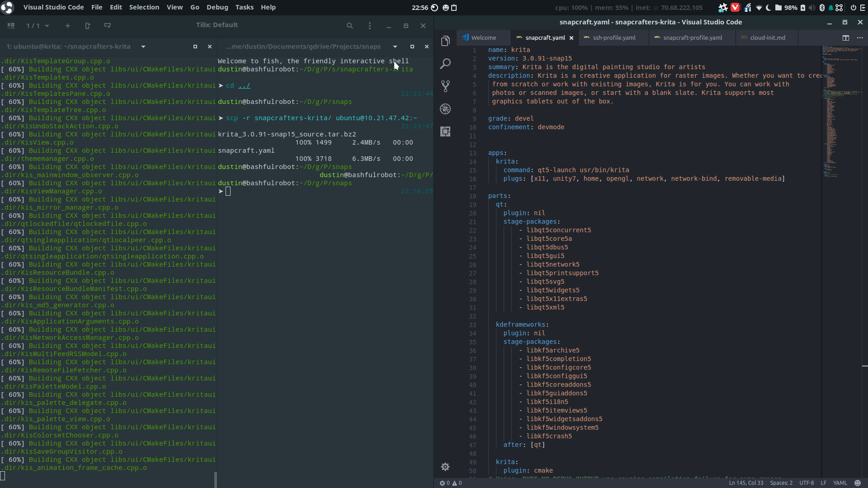Open the Help menu
The width and height of the screenshot is (868, 488).
(268, 7)
